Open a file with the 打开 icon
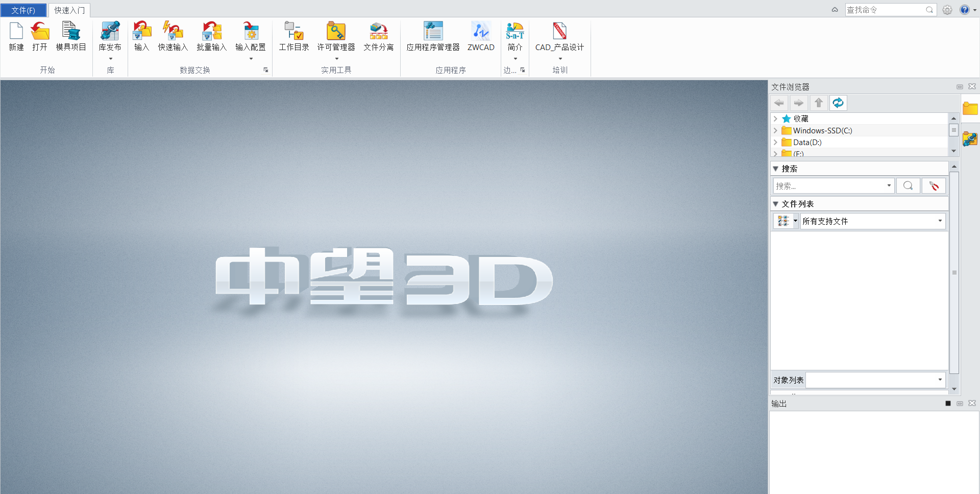980x494 pixels. point(40,31)
